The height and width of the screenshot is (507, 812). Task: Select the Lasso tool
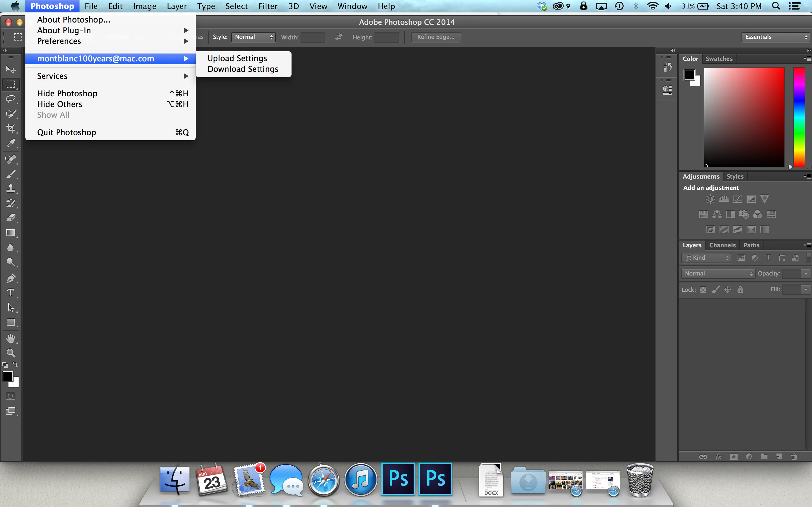pos(11,99)
